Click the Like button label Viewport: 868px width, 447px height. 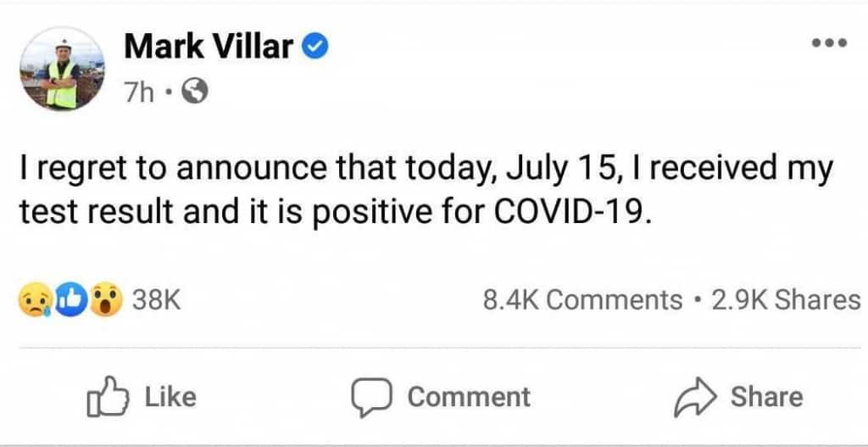coord(170,397)
